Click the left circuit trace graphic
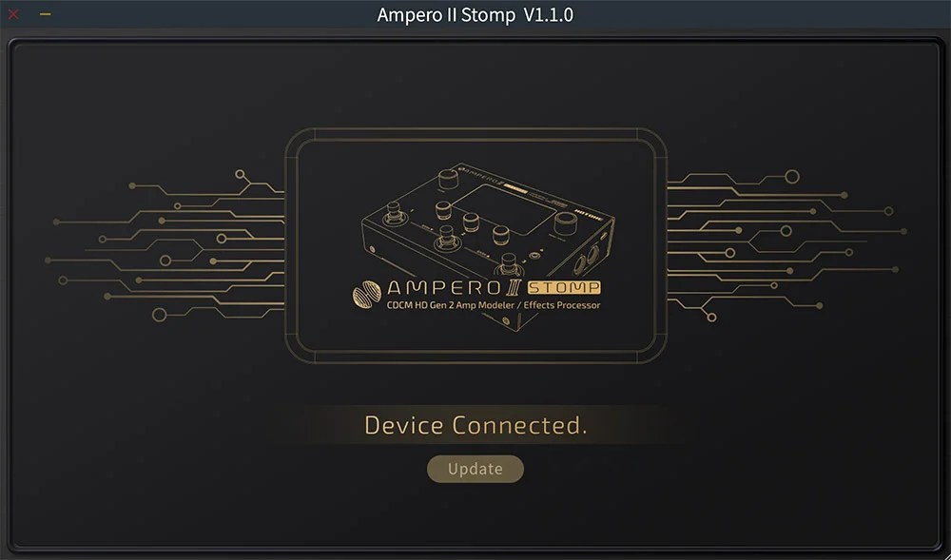Viewport: 951px width, 560px height. 165,245
